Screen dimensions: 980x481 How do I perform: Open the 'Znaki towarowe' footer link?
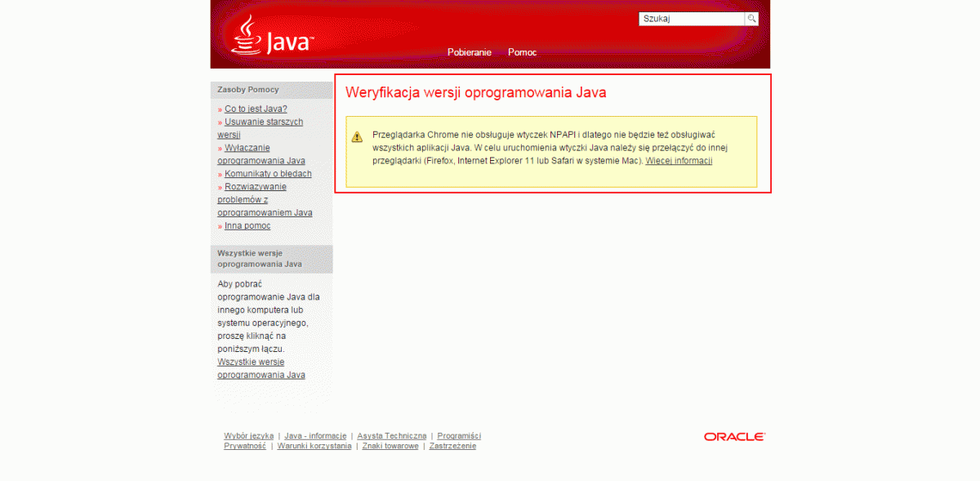pos(390,446)
